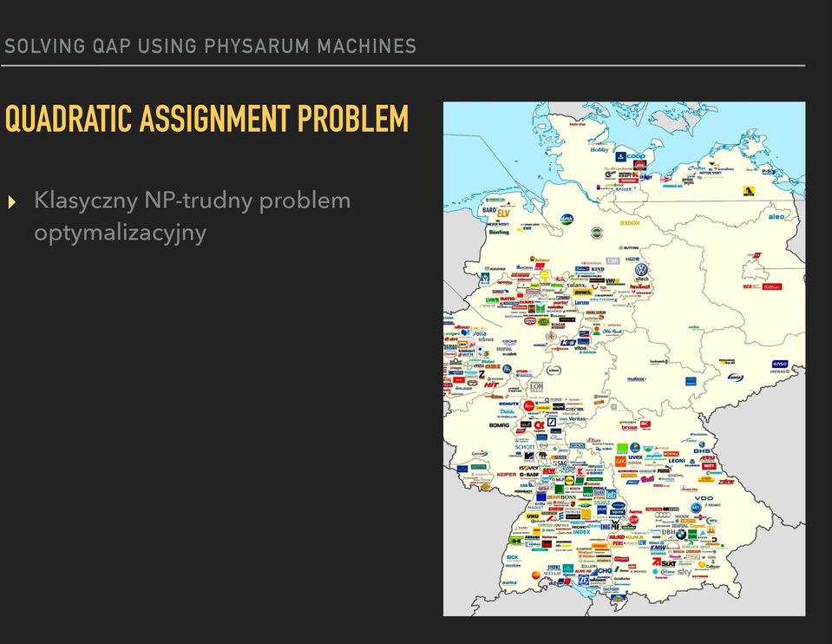Click the red SEW logo
Image resolution: width=832 pixels, height=644 pixels.
pos(549,471)
